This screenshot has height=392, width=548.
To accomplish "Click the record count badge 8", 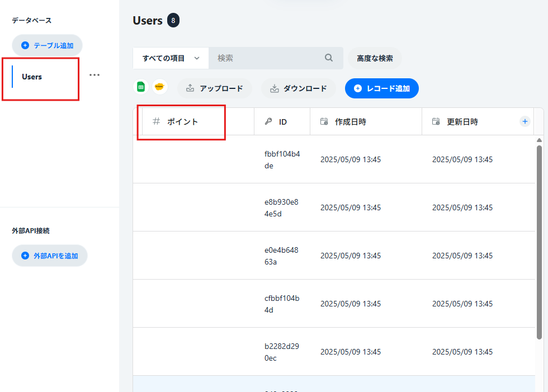I will tap(173, 20).
